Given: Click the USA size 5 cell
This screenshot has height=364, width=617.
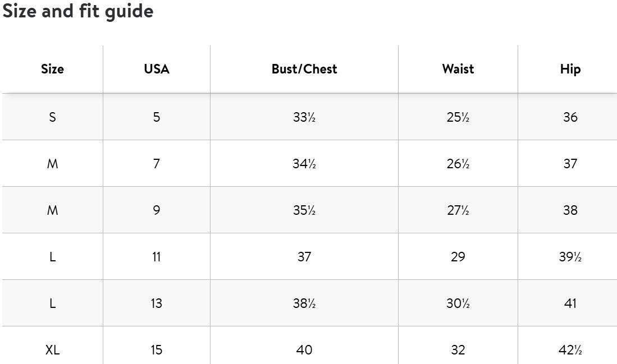Looking at the screenshot, I should [156, 117].
